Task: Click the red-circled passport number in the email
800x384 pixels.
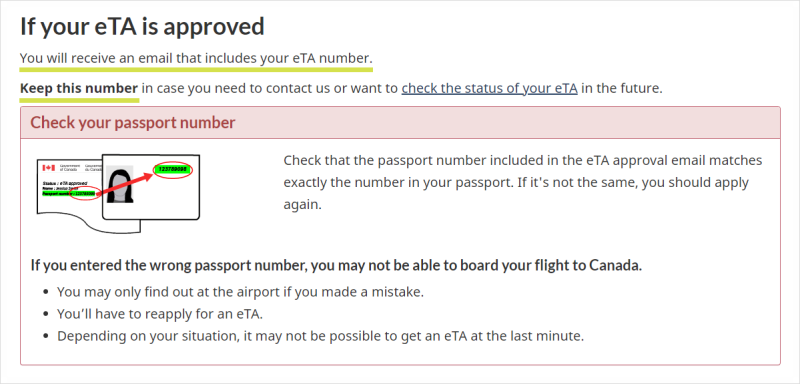Action: point(85,194)
